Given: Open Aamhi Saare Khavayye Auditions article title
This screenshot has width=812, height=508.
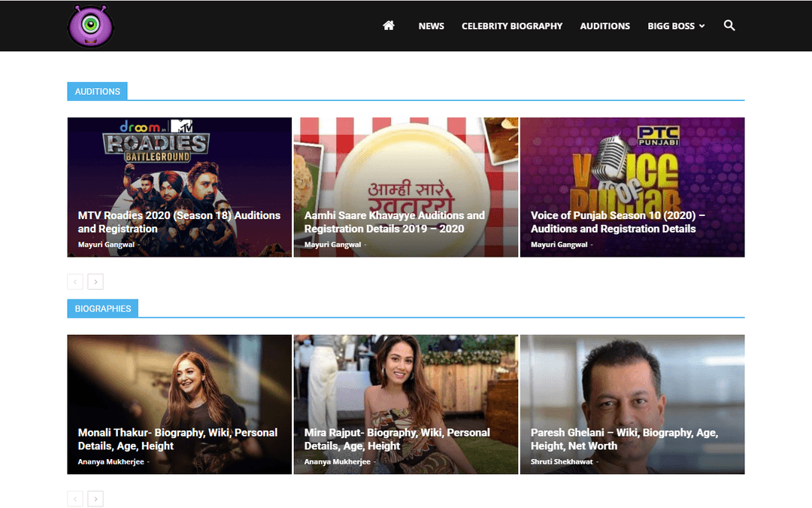Looking at the screenshot, I should tap(395, 222).
